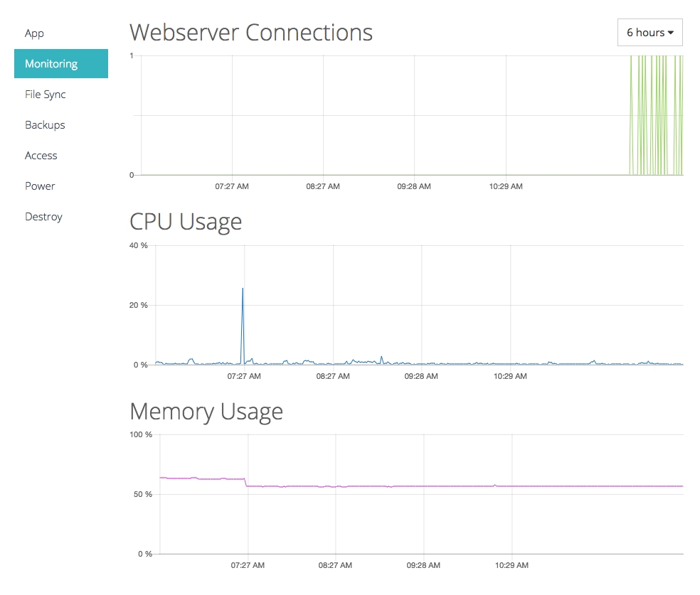Navigate to the Destroy section
Viewport: 700px width, 595px height.
pyautogui.click(x=43, y=217)
